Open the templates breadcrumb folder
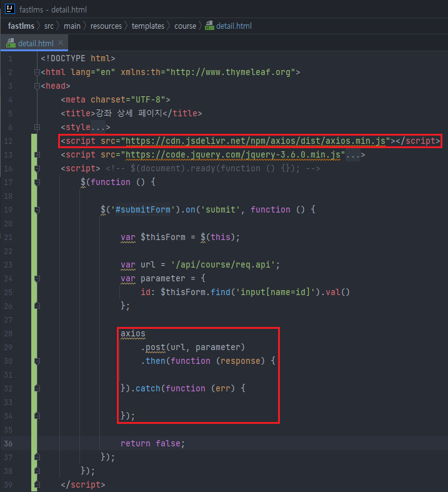The width and height of the screenshot is (448, 492). [148, 26]
